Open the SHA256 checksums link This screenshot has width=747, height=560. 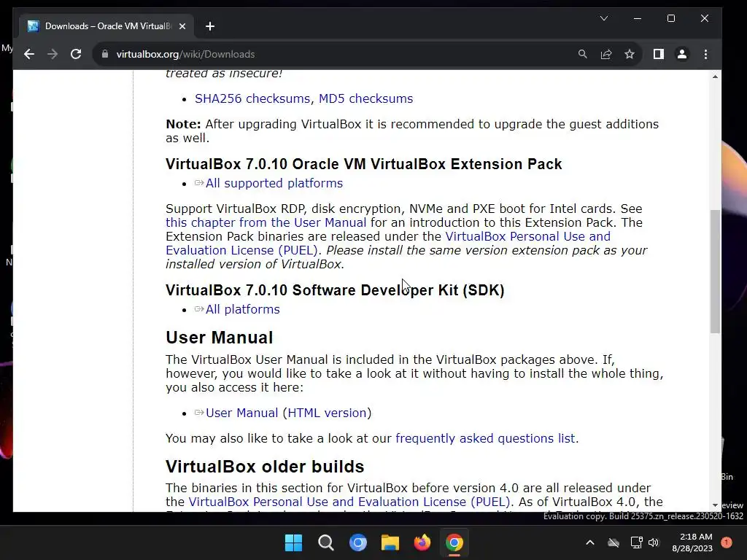point(252,98)
